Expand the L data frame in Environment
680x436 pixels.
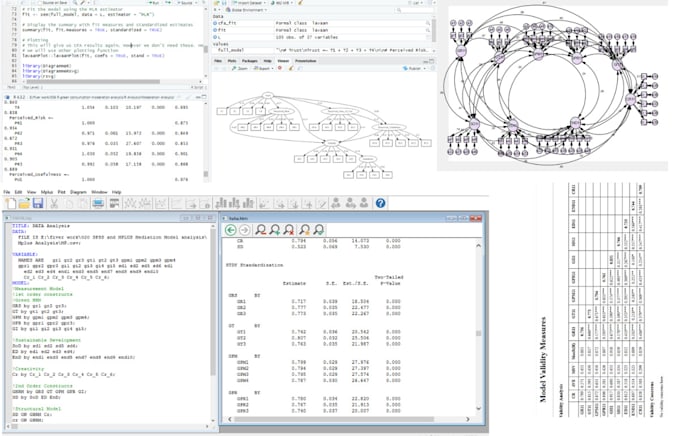pos(215,37)
